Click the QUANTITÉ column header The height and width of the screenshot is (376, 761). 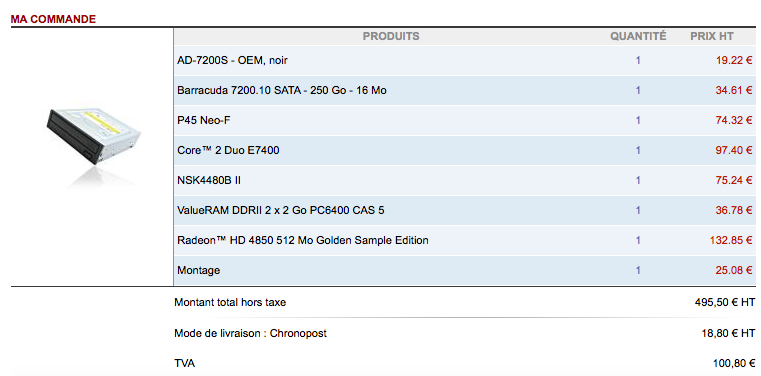point(638,36)
